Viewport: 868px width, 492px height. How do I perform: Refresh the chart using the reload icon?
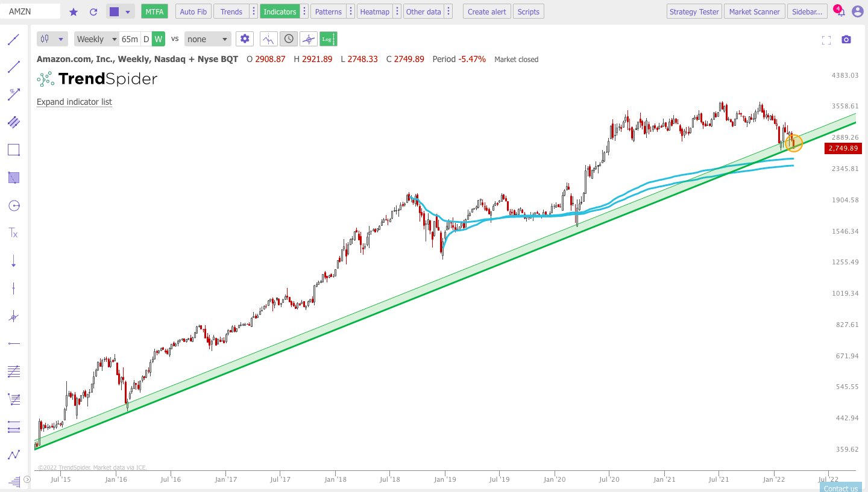93,11
